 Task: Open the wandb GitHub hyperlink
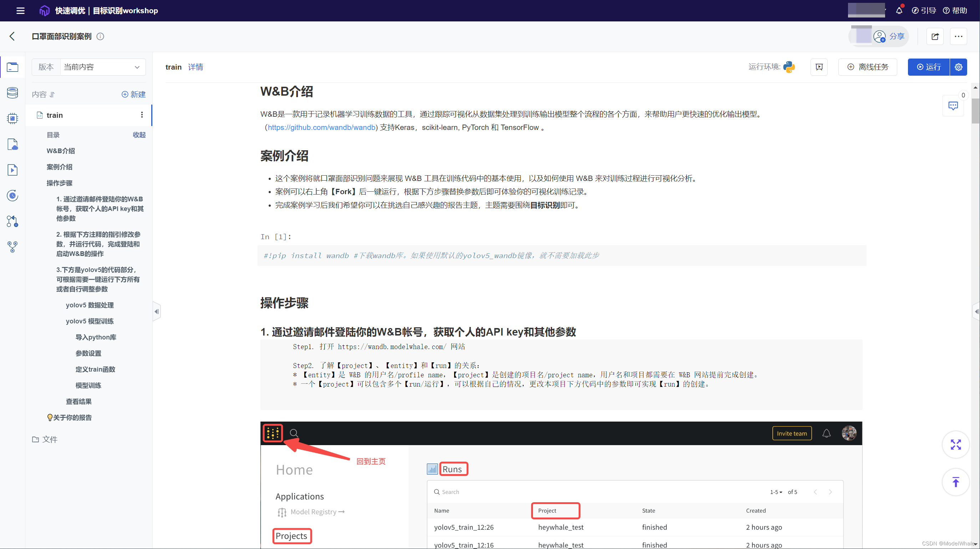click(321, 127)
